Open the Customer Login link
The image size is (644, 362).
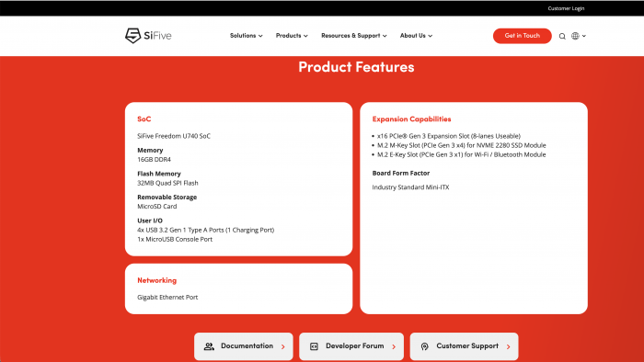pos(566,8)
